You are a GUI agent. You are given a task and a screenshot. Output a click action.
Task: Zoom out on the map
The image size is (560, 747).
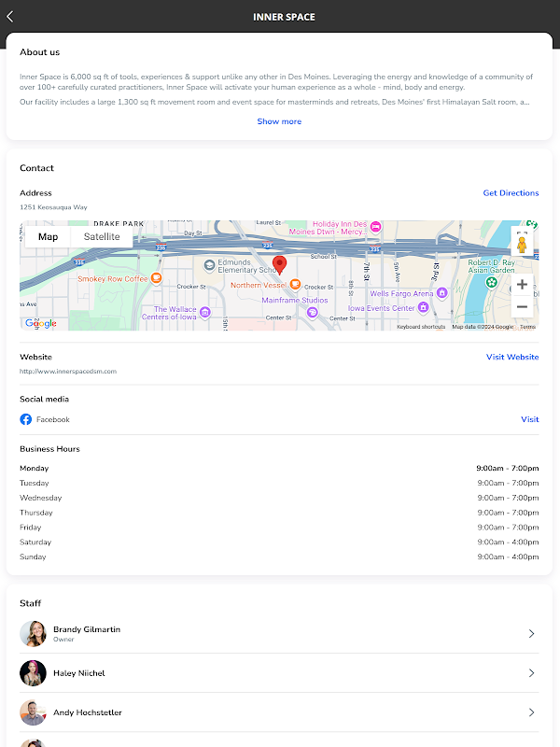(522, 307)
